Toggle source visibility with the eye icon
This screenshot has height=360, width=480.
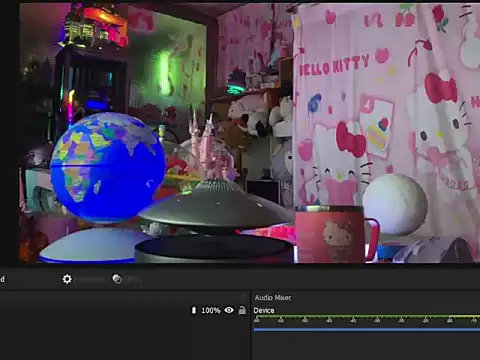pyautogui.click(x=229, y=310)
